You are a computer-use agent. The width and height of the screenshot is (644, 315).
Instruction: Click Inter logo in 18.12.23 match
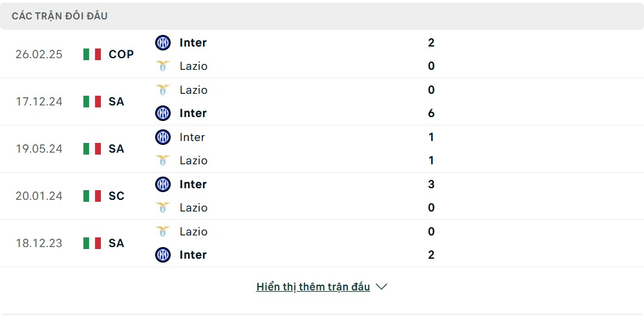[163, 255]
